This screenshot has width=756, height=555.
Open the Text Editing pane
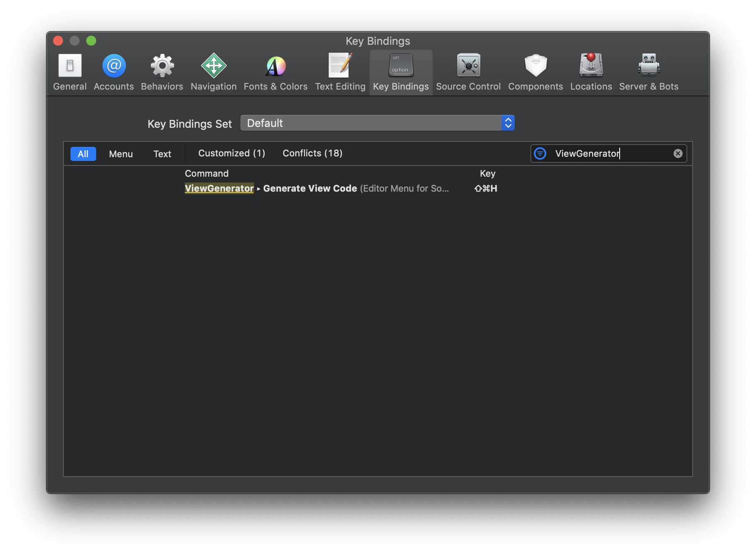pyautogui.click(x=340, y=72)
